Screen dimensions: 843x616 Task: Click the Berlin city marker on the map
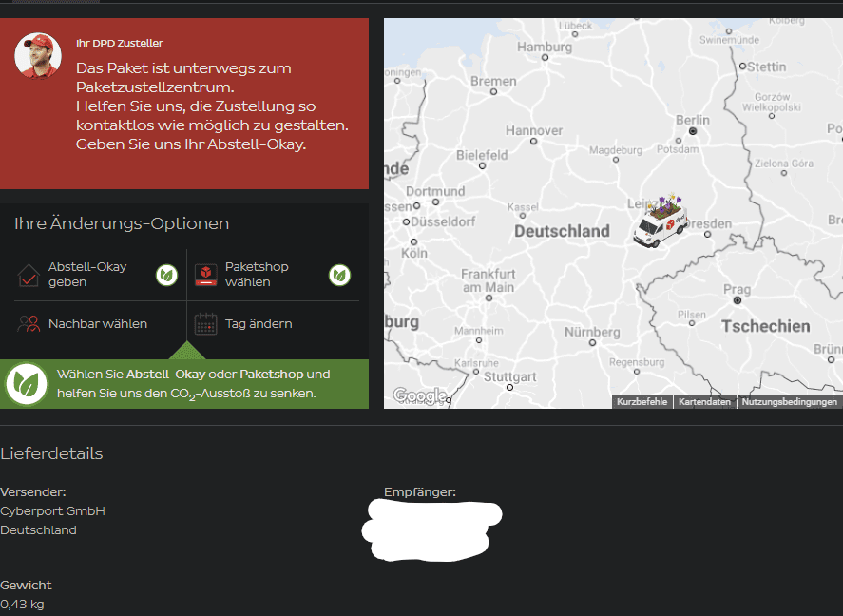pyautogui.click(x=693, y=131)
